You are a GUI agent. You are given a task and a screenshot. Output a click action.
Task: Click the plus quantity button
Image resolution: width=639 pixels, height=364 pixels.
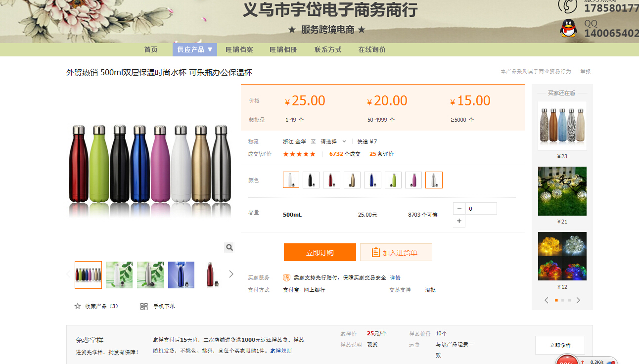pyautogui.click(x=459, y=221)
